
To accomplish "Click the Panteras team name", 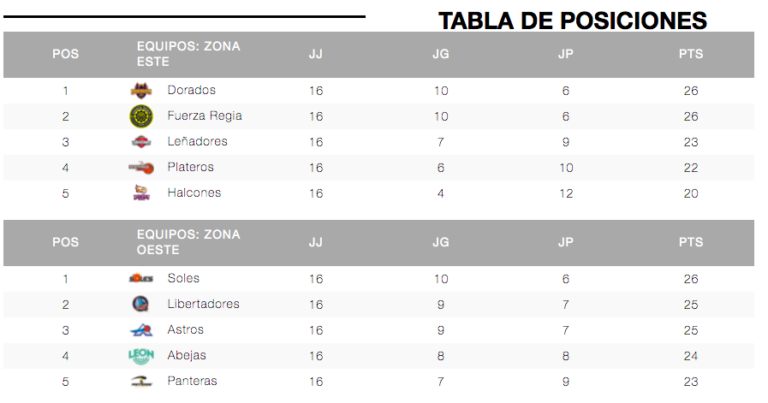I will point(192,381).
